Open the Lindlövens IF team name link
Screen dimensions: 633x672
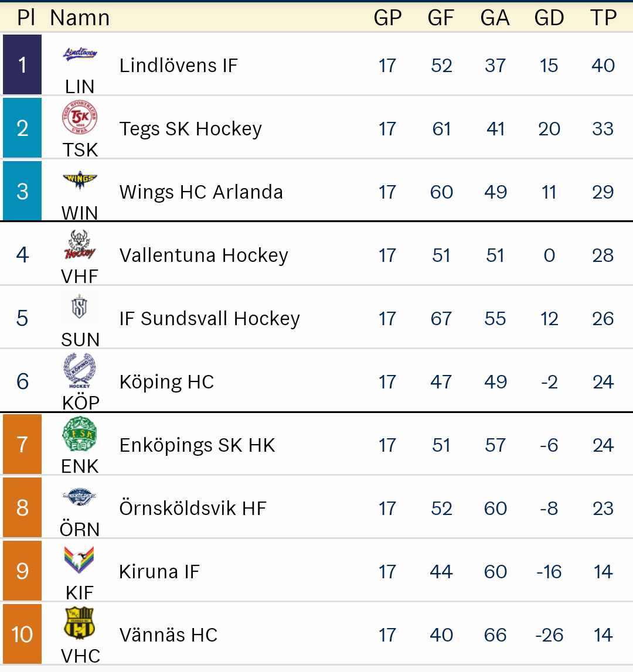[x=178, y=66]
